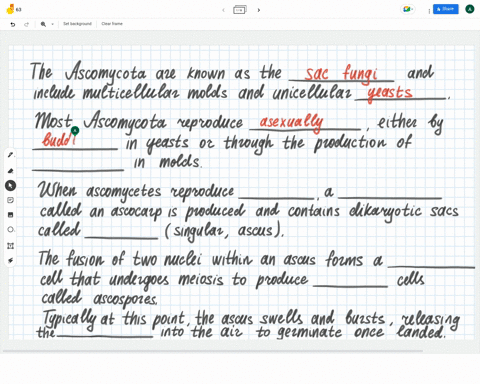Click the green collaborator cursor marker

pyautogui.click(x=75, y=130)
